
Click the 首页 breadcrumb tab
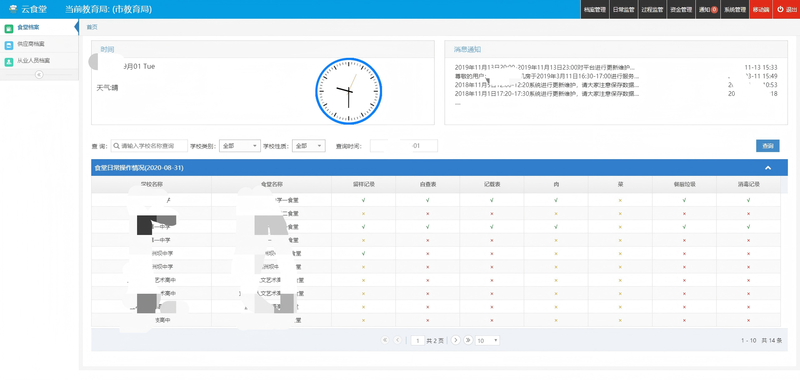[x=91, y=27]
